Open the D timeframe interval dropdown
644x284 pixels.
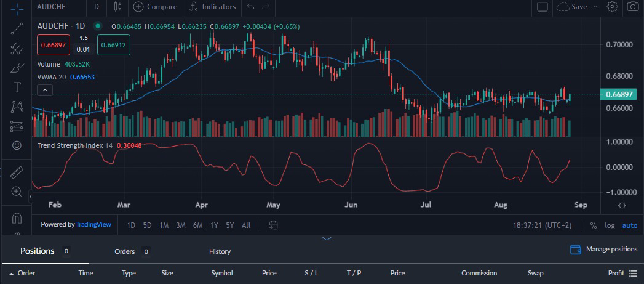pos(97,7)
